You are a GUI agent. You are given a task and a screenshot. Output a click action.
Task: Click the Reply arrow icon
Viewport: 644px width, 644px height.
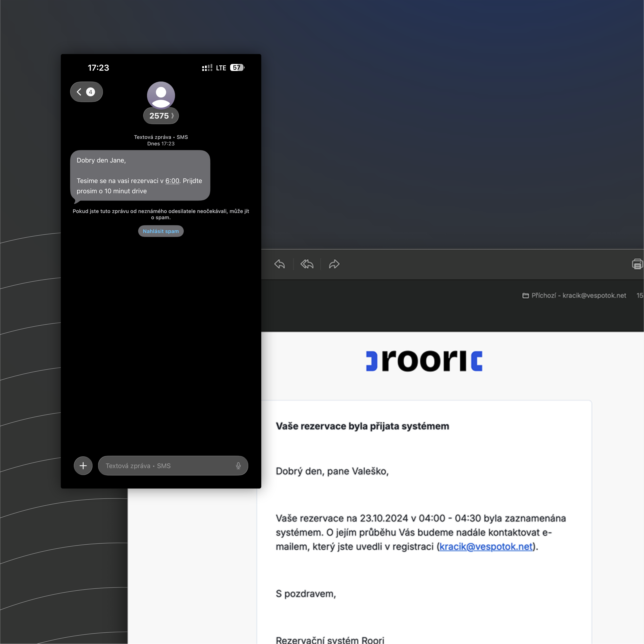click(x=279, y=264)
